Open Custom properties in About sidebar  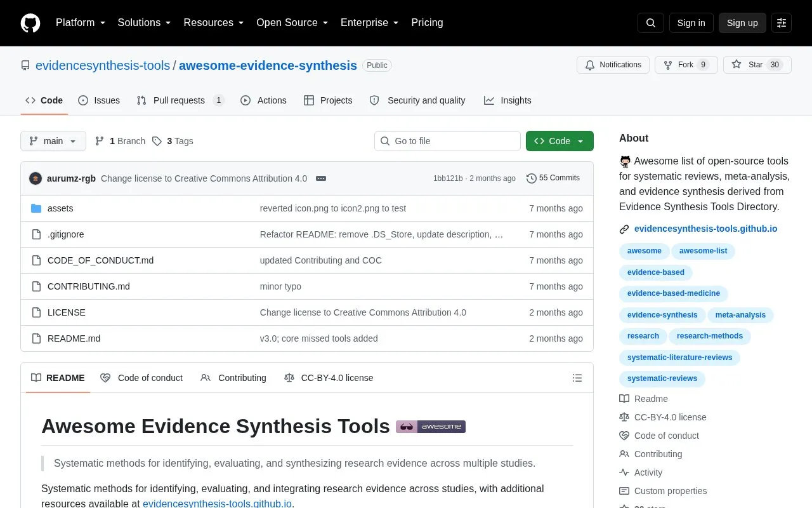(x=670, y=491)
